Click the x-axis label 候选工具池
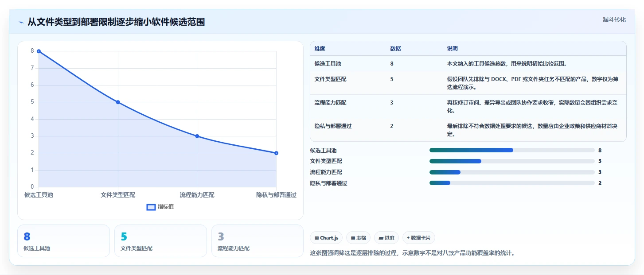 point(39,195)
